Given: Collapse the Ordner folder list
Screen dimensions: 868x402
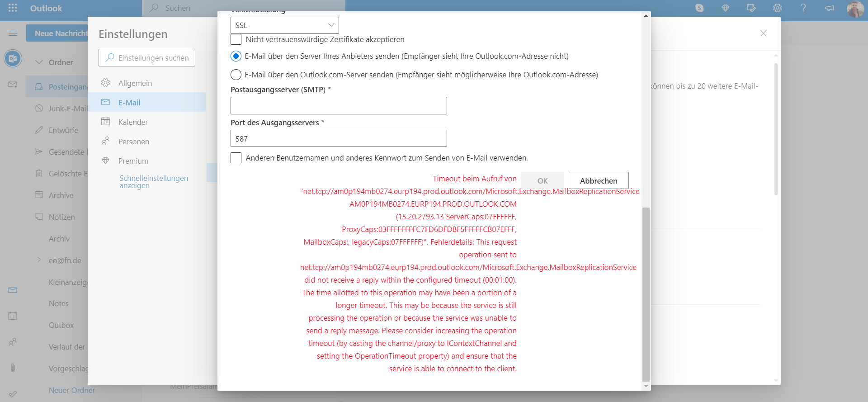Looking at the screenshot, I should 39,62.
